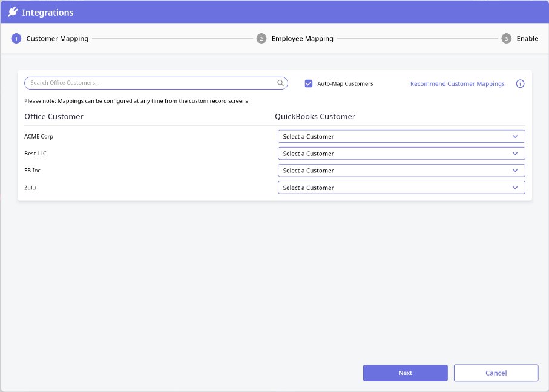Screen dimensions: 549x392
Task: Select the Customer Mapping step label
Action: pyautogui.click(x=58, y=39)
